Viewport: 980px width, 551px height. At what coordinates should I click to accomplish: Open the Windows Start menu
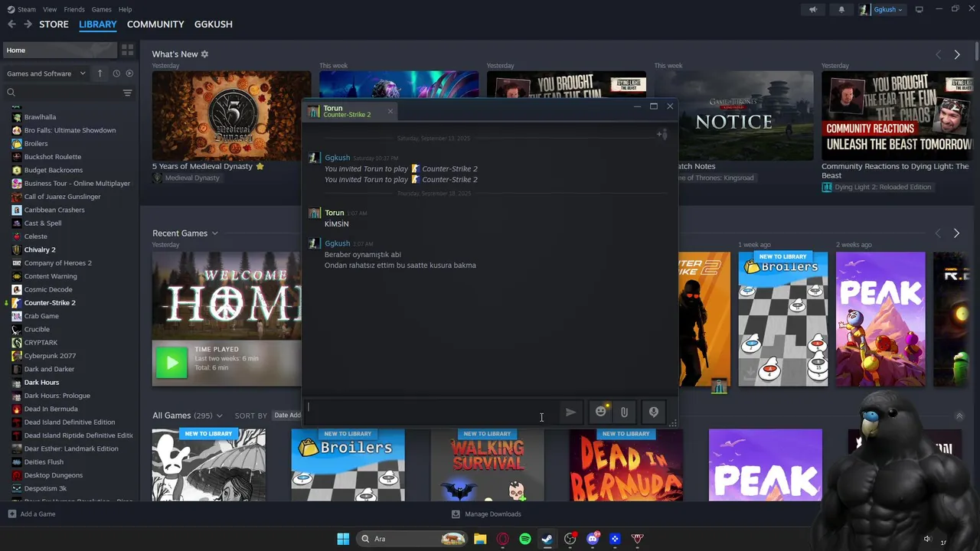(343, 539)
